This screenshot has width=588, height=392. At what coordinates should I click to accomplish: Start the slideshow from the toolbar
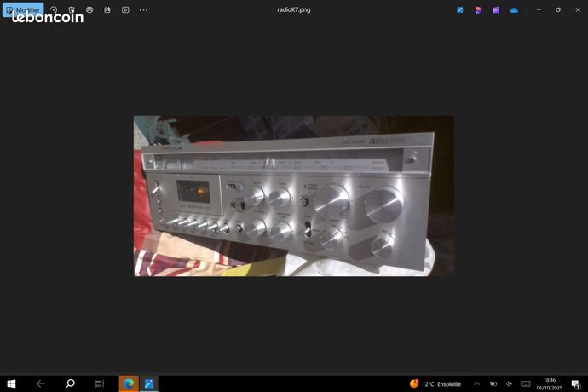click(x=125, y=10)
